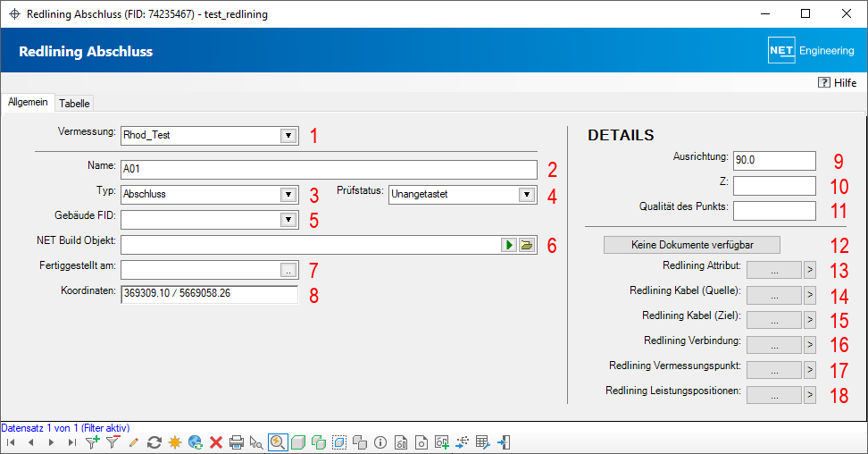Viewport: 868px width, 454px height.
Task: Click the double green cubes icon
Action: 319,442
